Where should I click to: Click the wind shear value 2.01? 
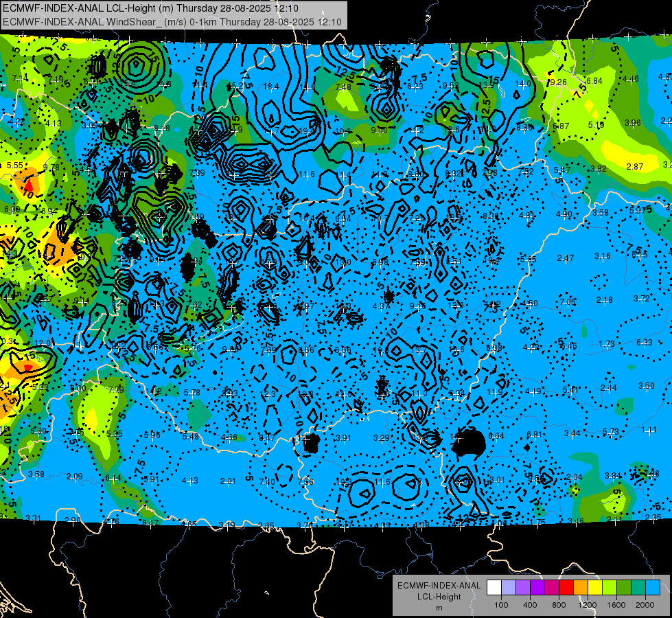(228, 481)
